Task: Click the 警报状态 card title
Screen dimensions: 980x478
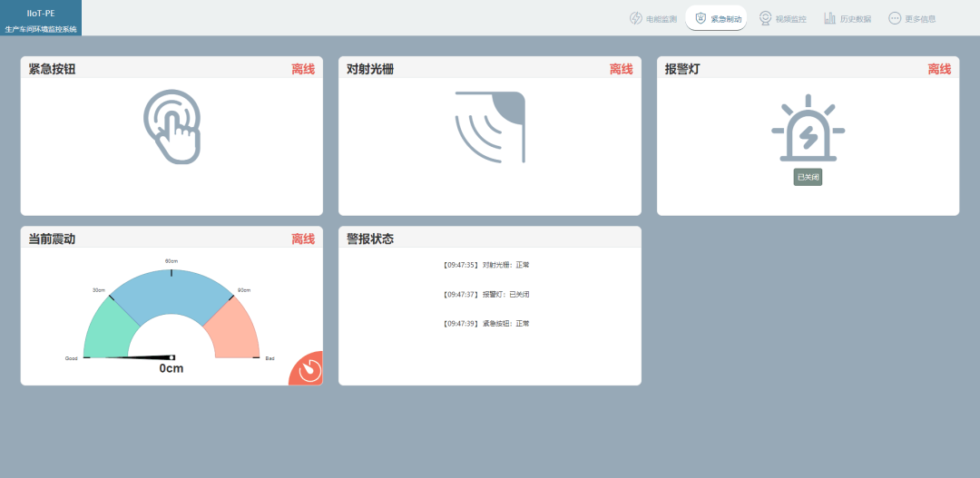Action: coord(370,239)
